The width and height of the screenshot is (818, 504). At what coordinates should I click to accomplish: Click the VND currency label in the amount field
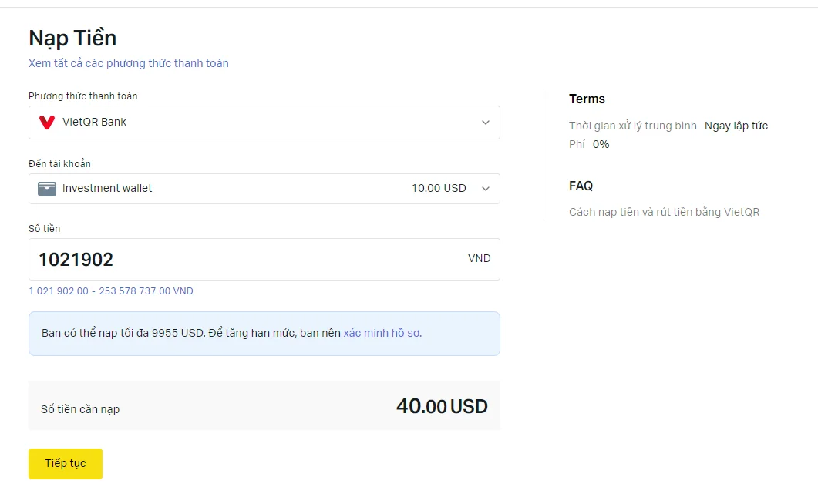(479, 258)
